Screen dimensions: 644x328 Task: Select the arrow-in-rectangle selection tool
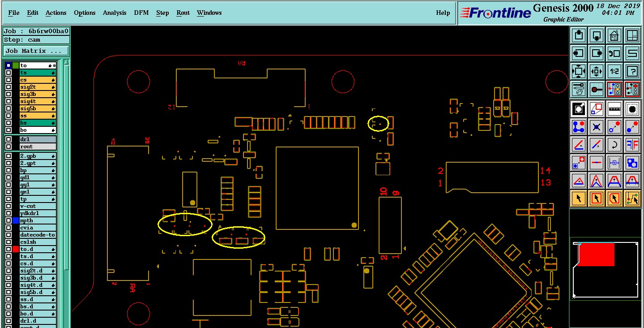point(597,199)
